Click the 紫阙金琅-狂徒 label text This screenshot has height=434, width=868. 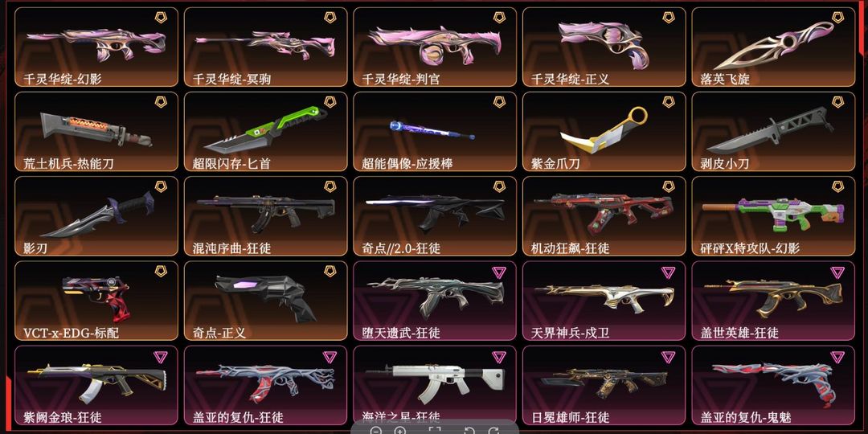(63, 417)
